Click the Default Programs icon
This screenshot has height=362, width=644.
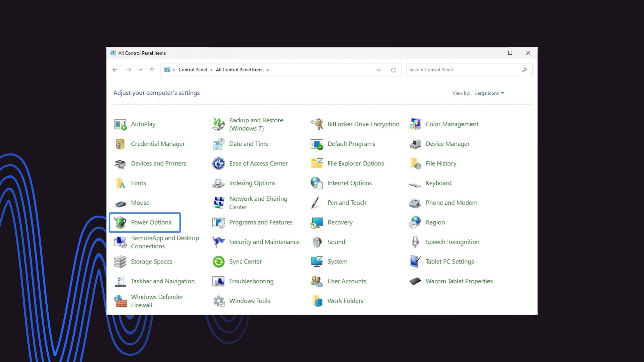(317, 144)
